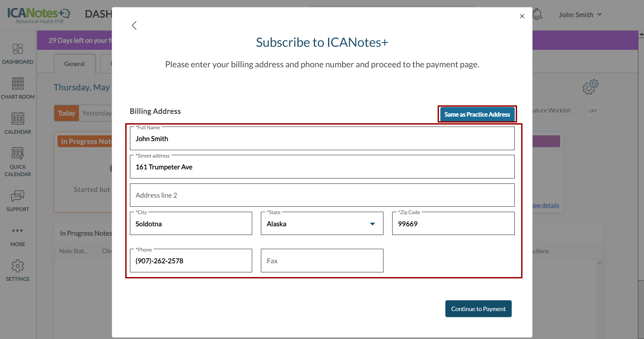Click Continue to Payment button
644x339 pixels.
pyautogui.click(x=478, y=309)
